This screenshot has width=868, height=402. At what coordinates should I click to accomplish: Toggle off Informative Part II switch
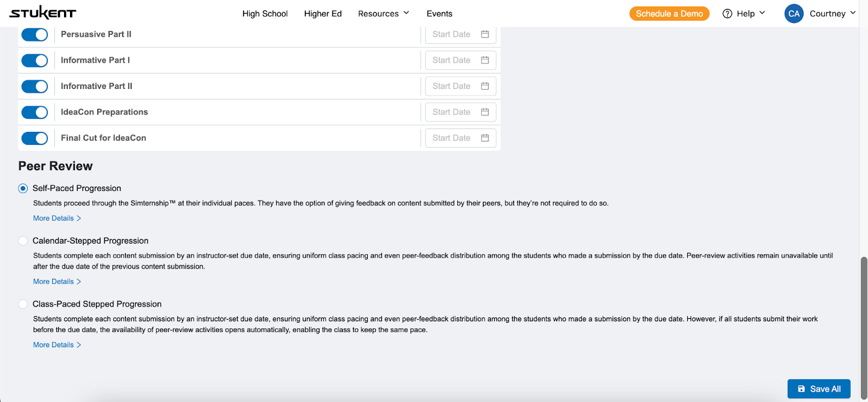(x=35, y=86)
